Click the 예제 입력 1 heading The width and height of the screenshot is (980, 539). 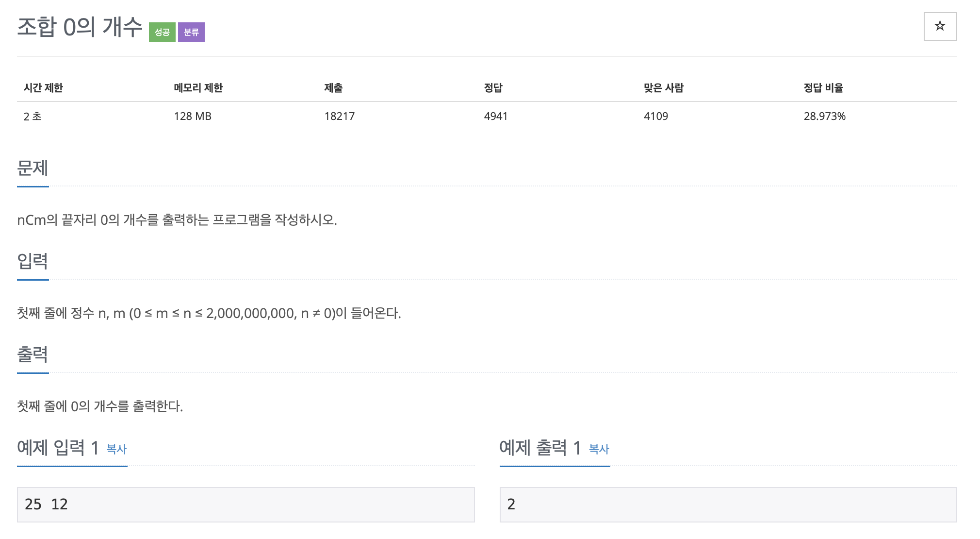58,448
